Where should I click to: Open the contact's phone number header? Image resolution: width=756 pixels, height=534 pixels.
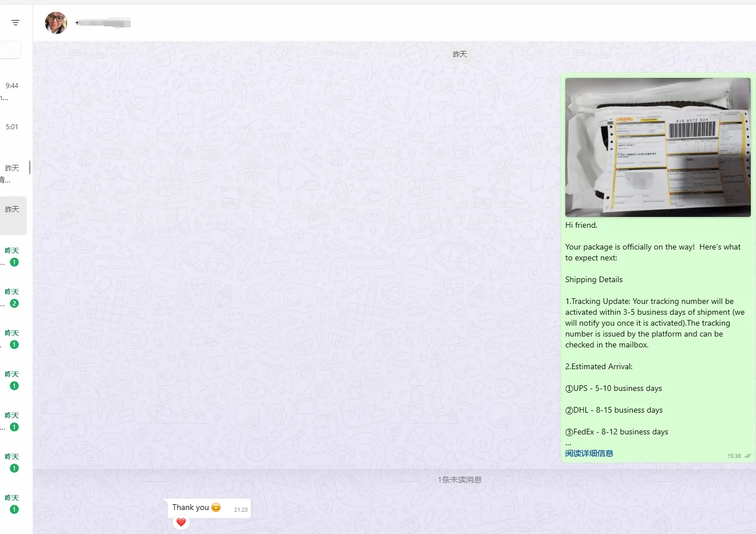click(x=103, y=23)
